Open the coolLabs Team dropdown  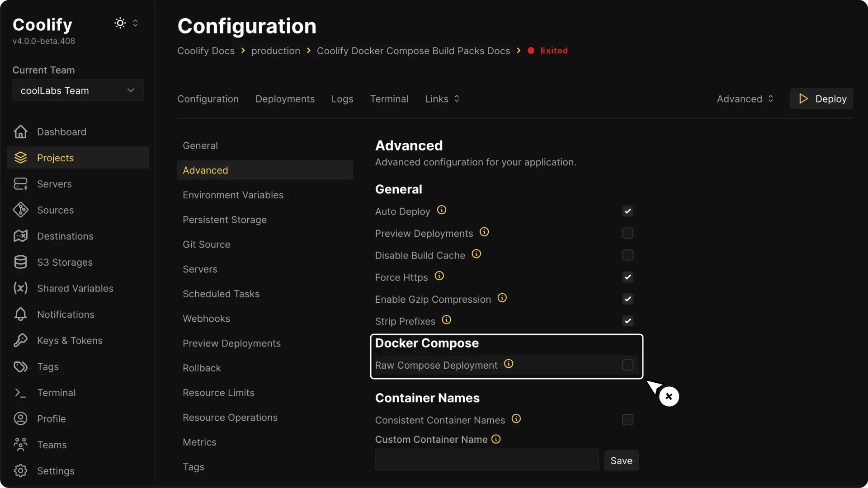78,90
